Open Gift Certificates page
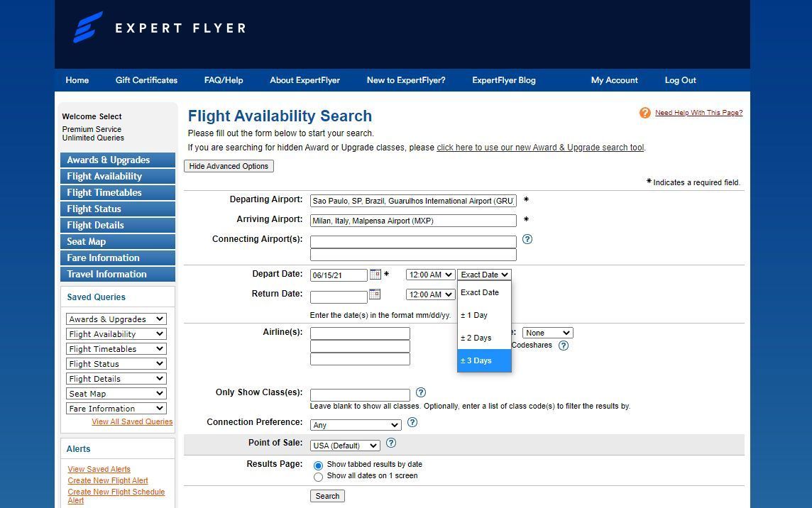The height and width of the screenshot is (508, 812). pyautogui.click(x=146, y=80)
